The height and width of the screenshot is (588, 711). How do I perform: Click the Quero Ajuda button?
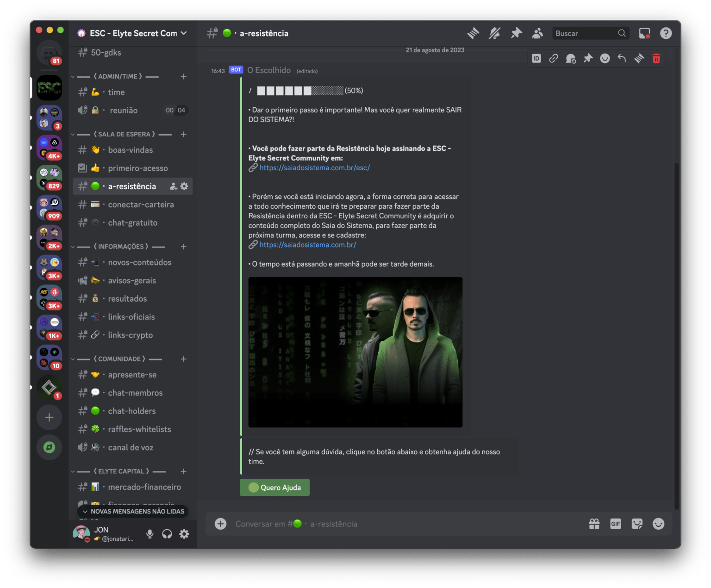274,488
